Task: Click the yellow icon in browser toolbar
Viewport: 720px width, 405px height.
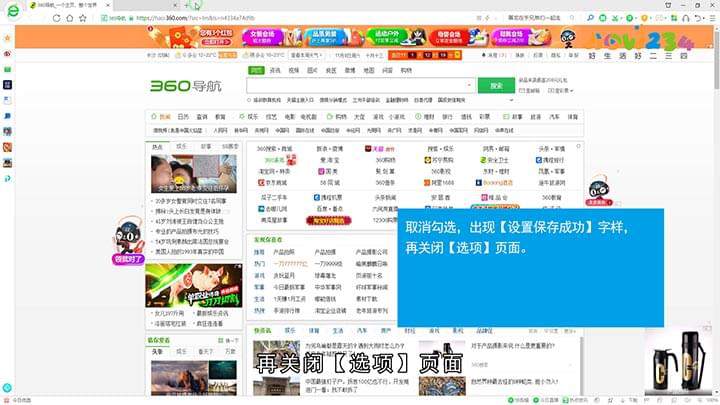Action: click(x=645, y=18)
